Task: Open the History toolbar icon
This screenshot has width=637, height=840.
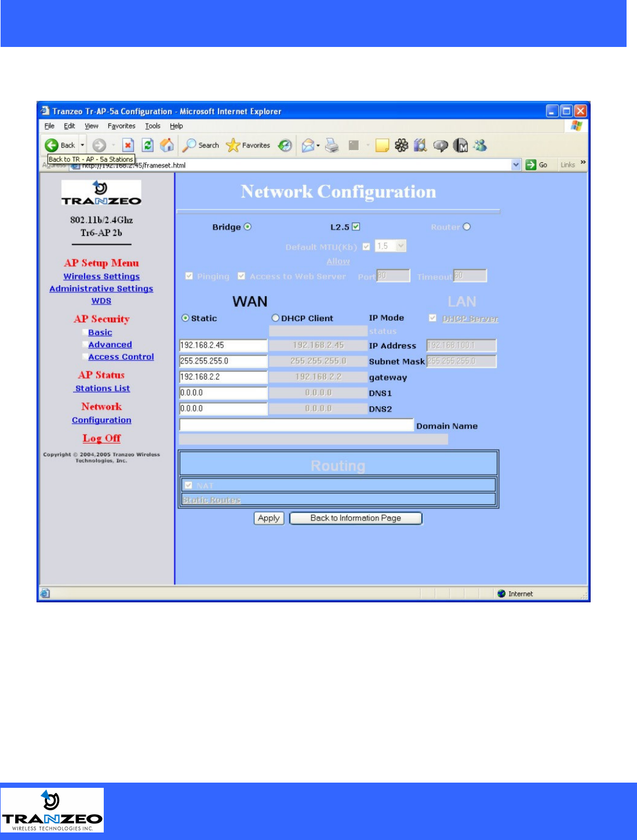Action: [x=285, y=146]
